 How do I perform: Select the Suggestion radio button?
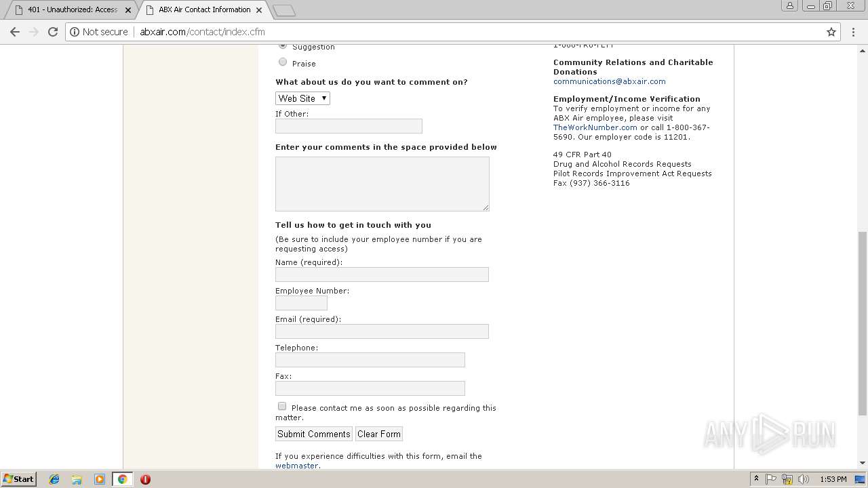[283, 46]
